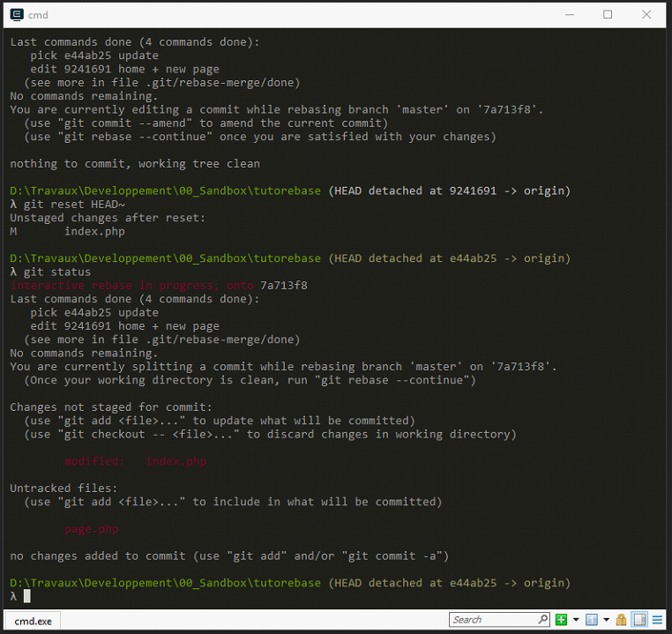672x634 pixels.
Task: Click the 'You are currently splitting a commit' line
Action: 283,366
